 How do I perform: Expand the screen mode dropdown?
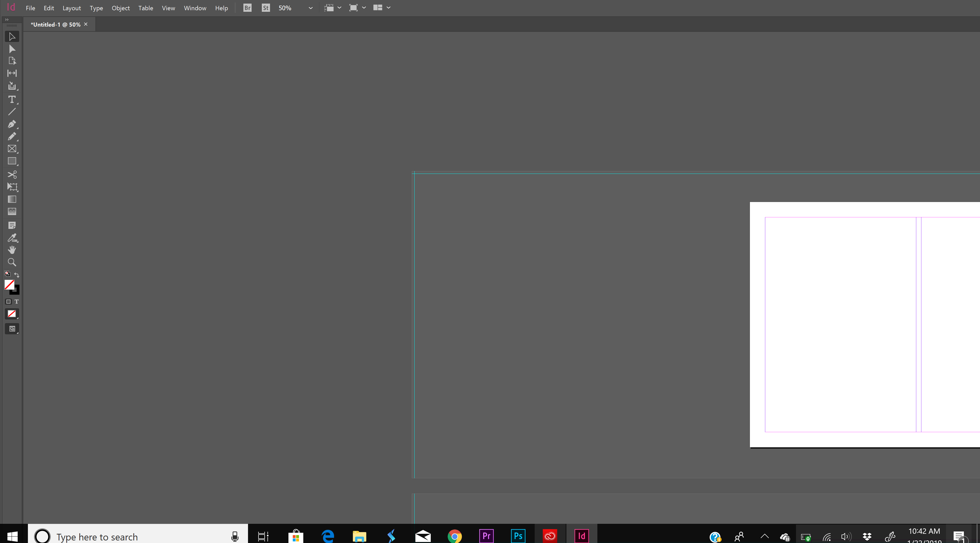click(x=364, y=8)
